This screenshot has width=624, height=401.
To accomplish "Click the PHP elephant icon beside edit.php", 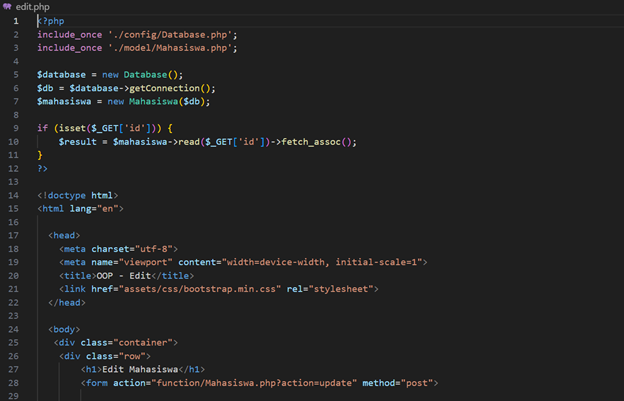I will [x=7, y=6].
